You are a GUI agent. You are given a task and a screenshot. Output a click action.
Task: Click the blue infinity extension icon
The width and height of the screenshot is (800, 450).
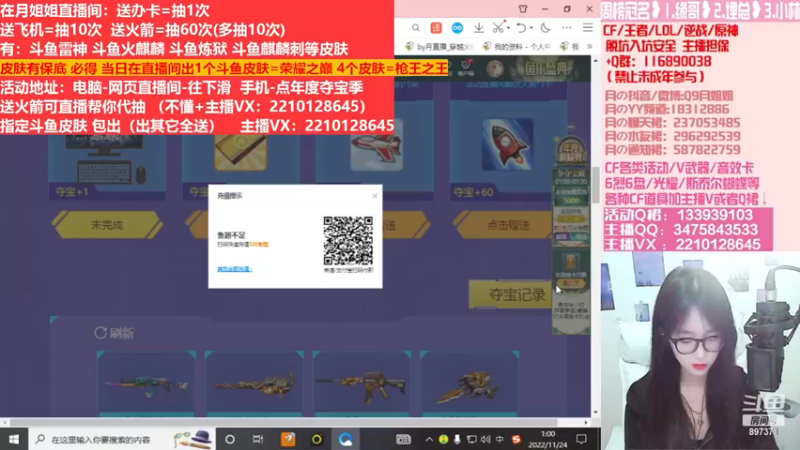(457, 28)
